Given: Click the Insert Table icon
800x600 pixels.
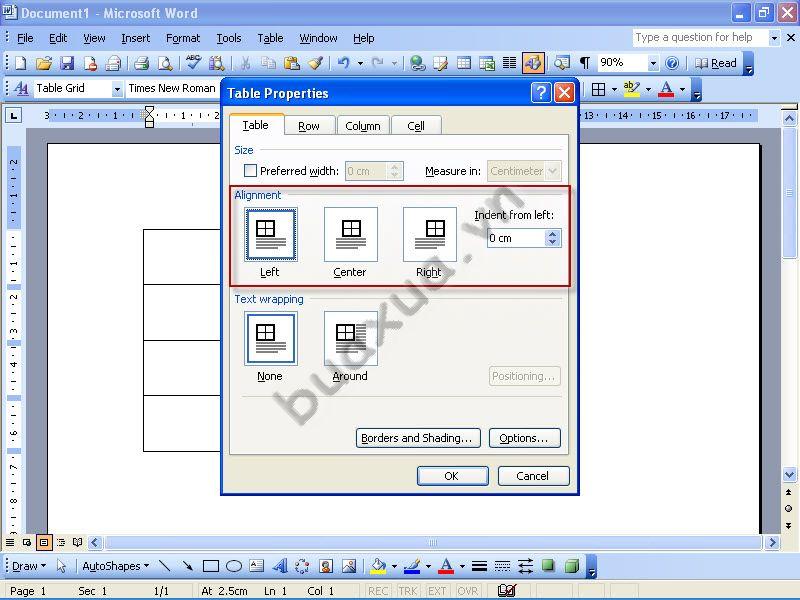Looking at the screenshot, I should coord(464,63).
